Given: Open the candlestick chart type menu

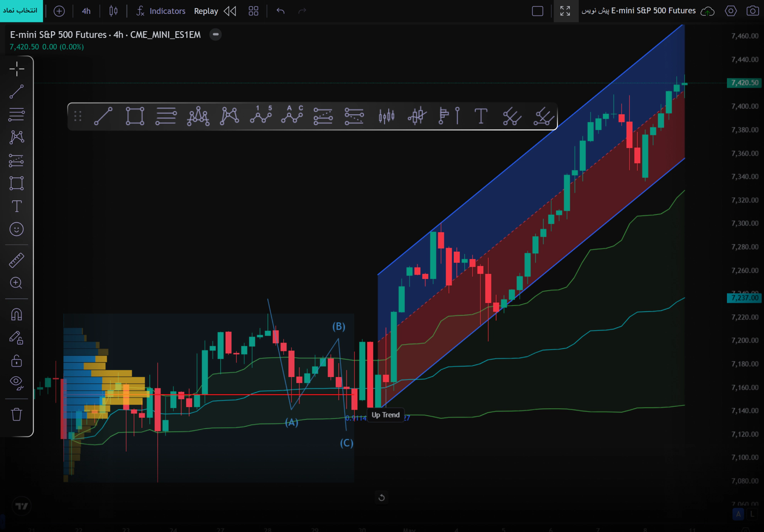Looking at the screenshot, I should point(113,11).
